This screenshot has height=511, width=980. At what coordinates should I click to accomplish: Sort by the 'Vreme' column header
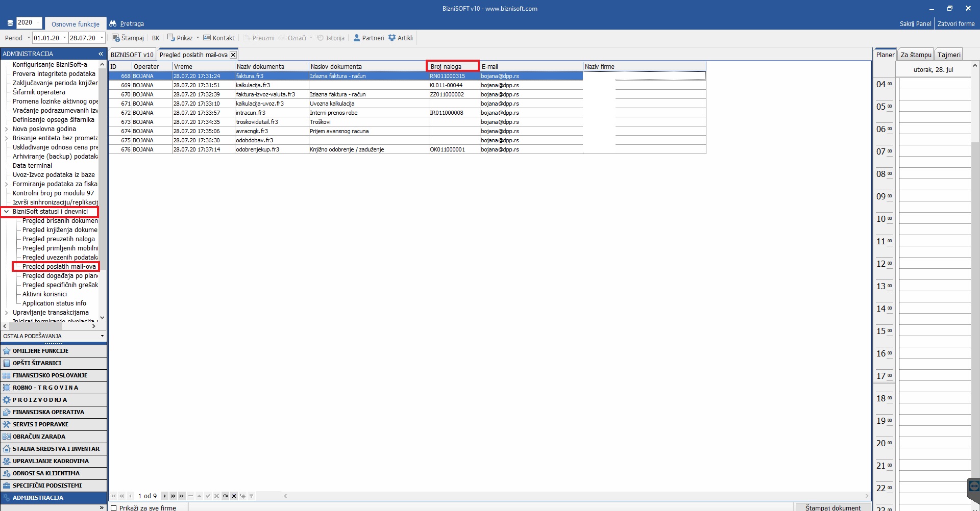coord(203,66)
